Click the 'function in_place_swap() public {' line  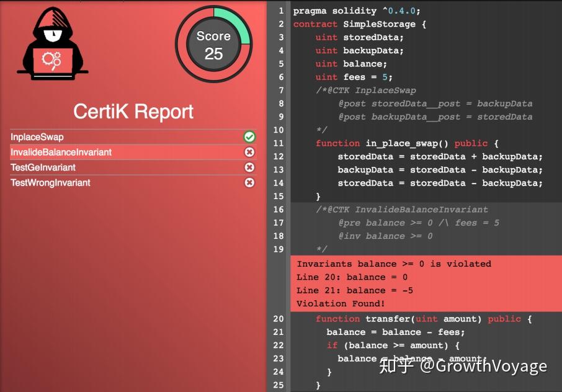point(407,143)
